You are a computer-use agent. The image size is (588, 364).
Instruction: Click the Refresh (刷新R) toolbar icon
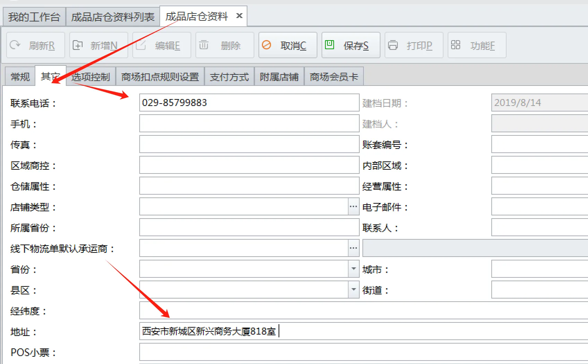click(15, 45)
